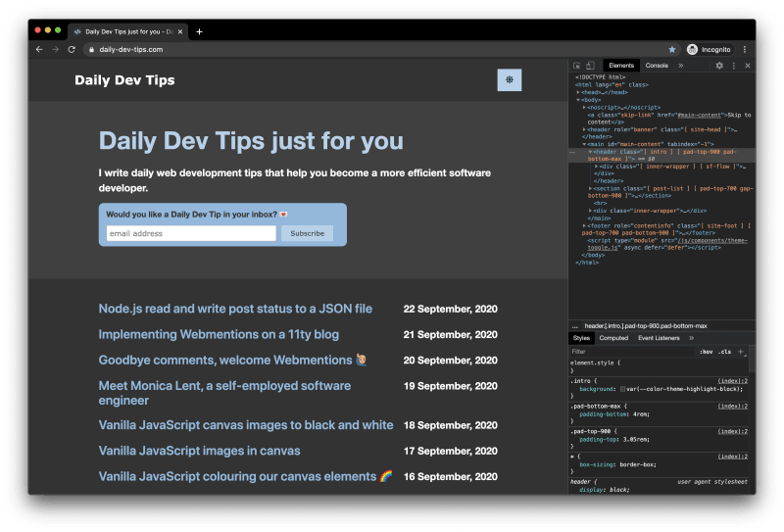
Task: Select the Styles tab
Action: tap(581, 338)
